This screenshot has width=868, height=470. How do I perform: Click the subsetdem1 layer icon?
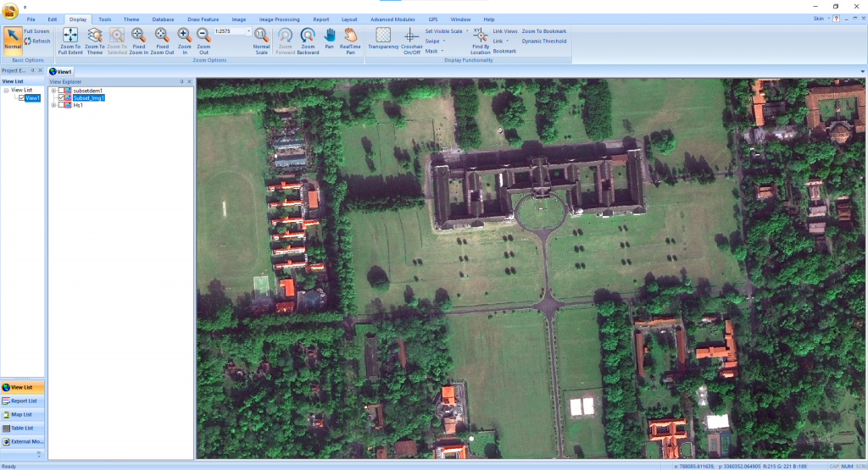(x=69, y=91)
